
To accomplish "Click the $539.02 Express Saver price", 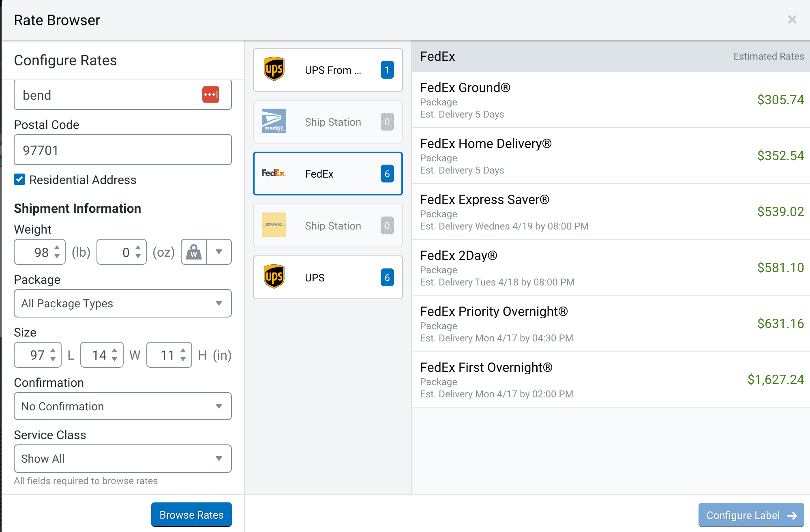I will 780,212.
